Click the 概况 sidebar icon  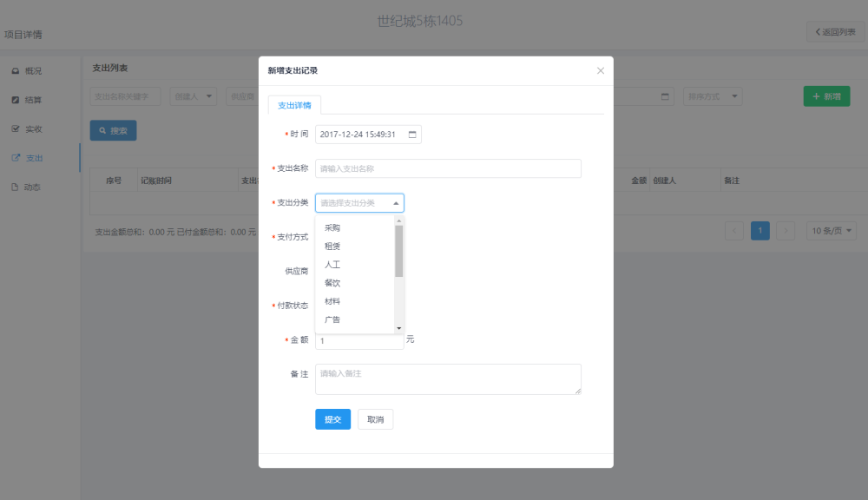[16, 71]
